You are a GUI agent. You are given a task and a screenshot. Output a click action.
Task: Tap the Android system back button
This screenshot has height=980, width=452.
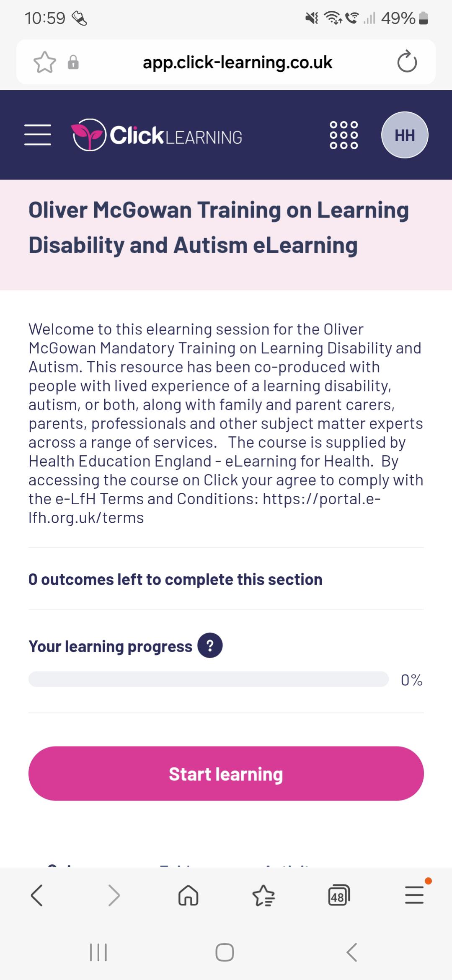pos(352,952)
